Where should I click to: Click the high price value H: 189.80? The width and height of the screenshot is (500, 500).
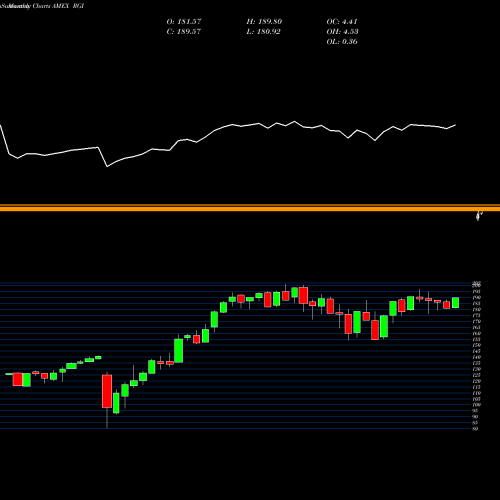pos(264,22)
